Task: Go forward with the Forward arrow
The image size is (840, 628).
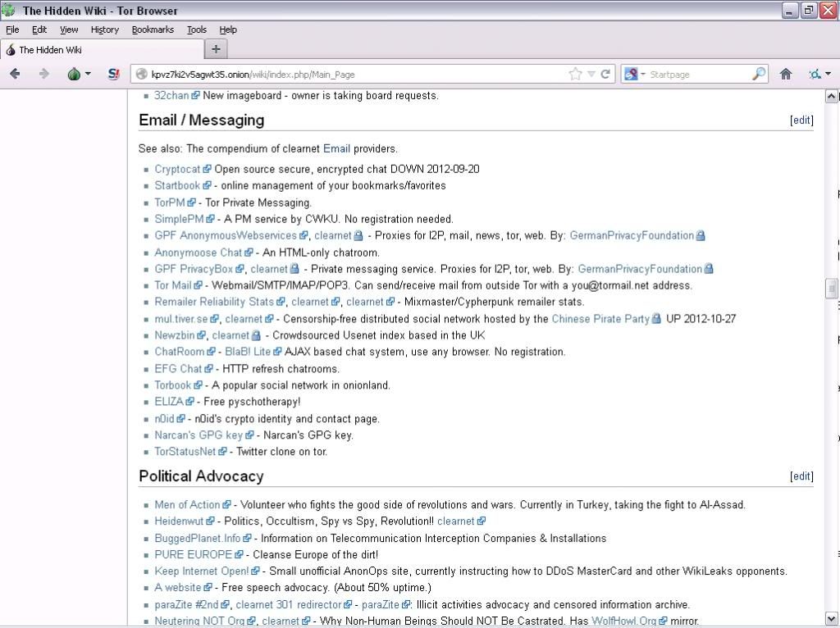Action: tap(44, 74)
